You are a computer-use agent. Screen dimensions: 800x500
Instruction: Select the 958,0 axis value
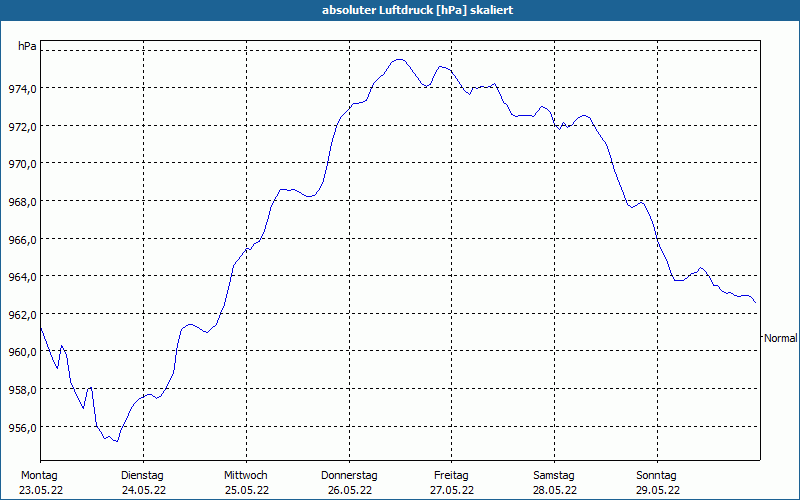(x=22, y=390)
